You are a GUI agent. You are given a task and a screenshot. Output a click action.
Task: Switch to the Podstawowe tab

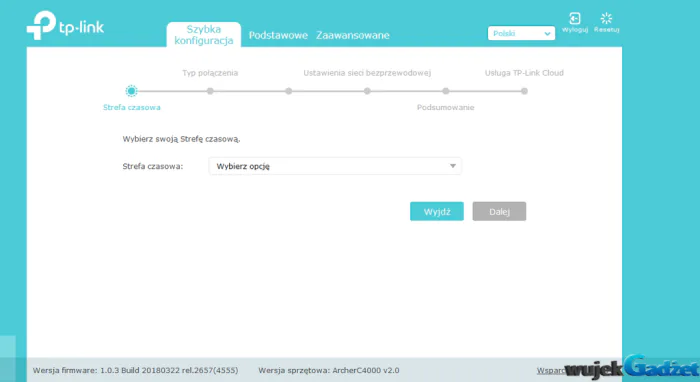point(278,35)
